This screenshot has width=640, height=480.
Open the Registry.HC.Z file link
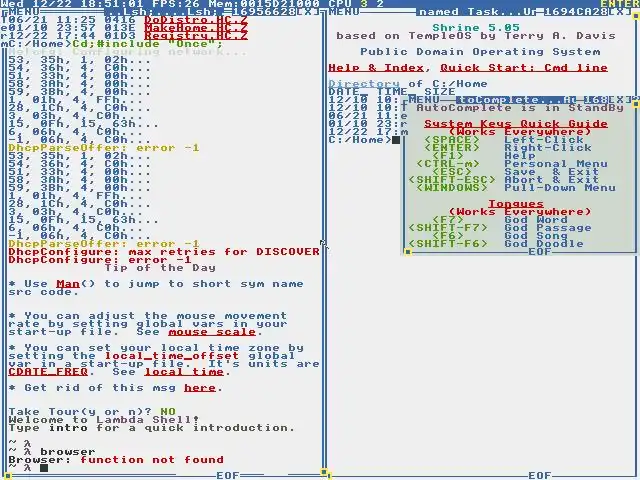[x=196, y=36]
